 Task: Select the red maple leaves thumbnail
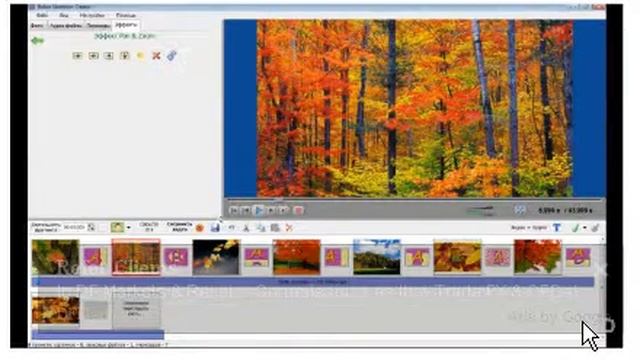[x=538, y=257]
